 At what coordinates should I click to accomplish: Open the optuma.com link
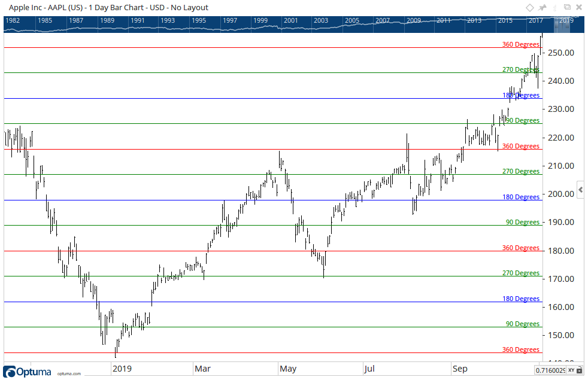[69, 373]
